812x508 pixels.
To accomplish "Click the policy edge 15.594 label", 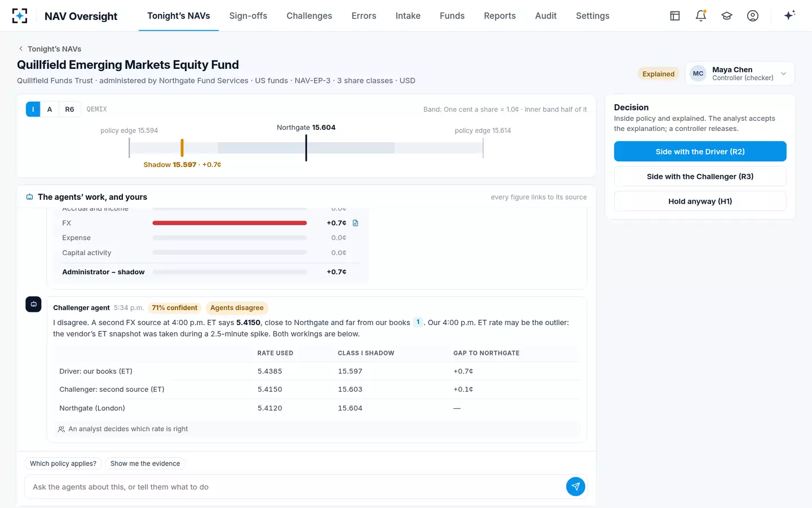I will pos(129,130).
